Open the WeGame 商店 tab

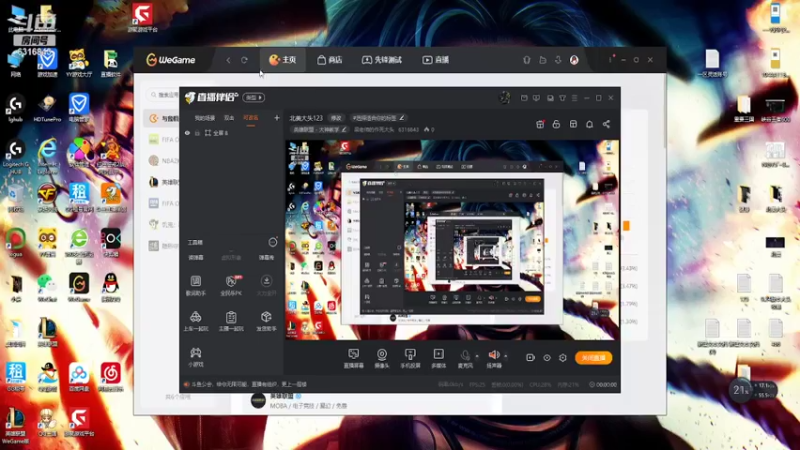[x=330, y=60]
